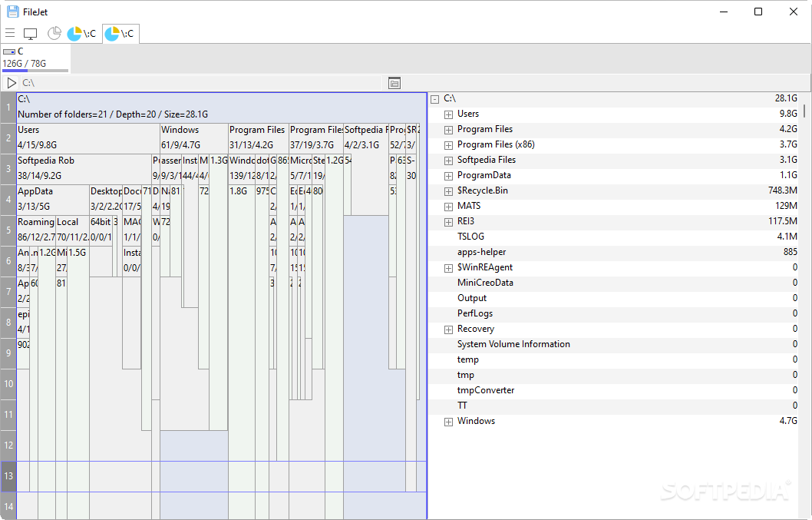Expand the ProgramData tree node
Screen dimensions: 812x520
click(448, 176)
